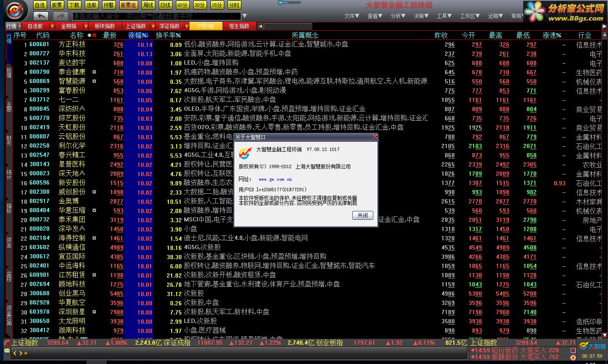Switch to 周线 weekly chart

click(148, 5)
